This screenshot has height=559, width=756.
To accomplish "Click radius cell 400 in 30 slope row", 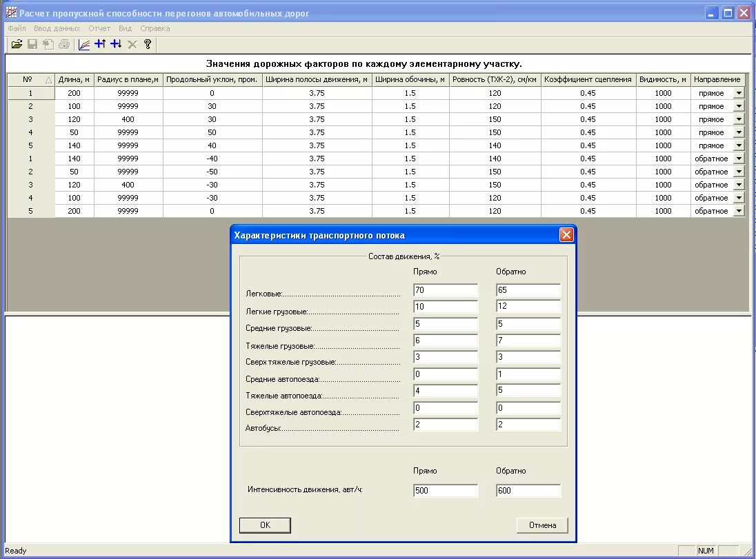I will click(128, 119).
